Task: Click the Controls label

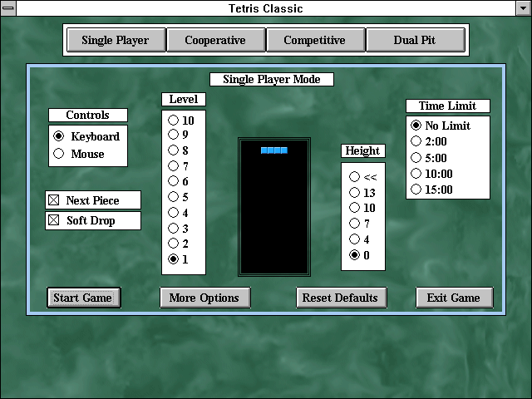Action: tap(88, 115)
